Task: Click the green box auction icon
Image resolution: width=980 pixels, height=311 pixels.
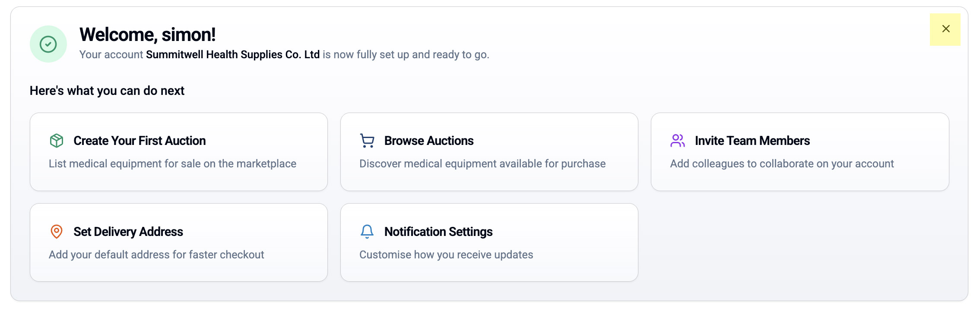Action: (x=57, y=141)
